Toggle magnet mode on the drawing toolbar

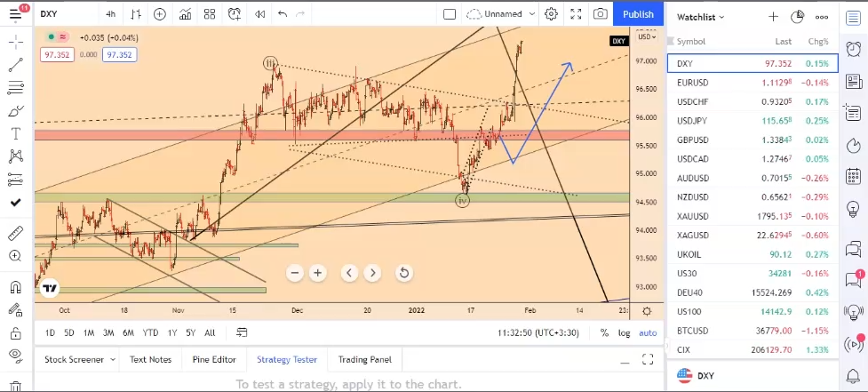tap(15, 287)
